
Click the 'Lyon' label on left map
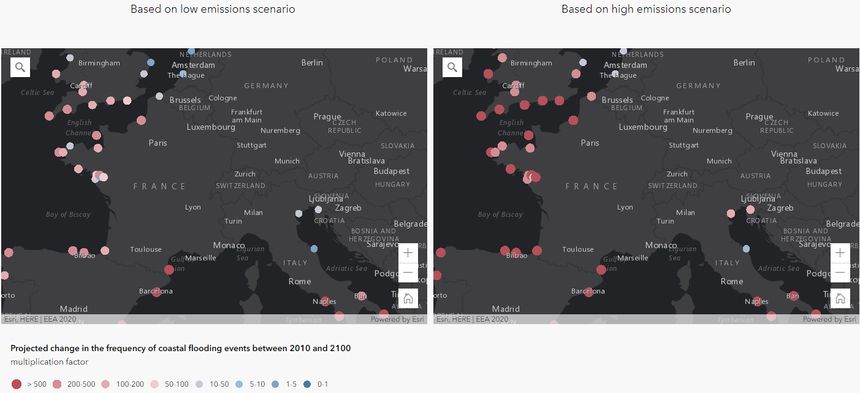193,208
